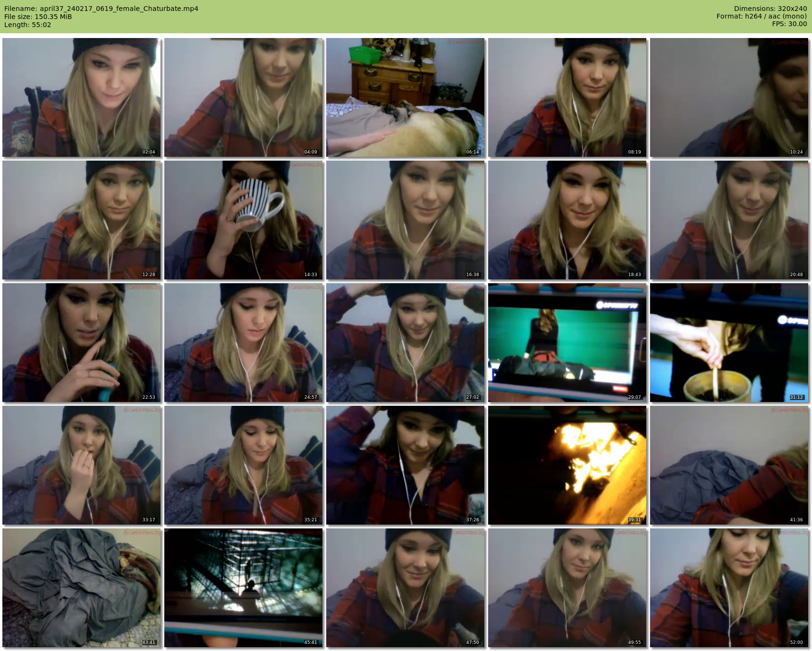Select the thumbnail showing a stirred bowl
The image size is (812, 651).
click(729, 343)
